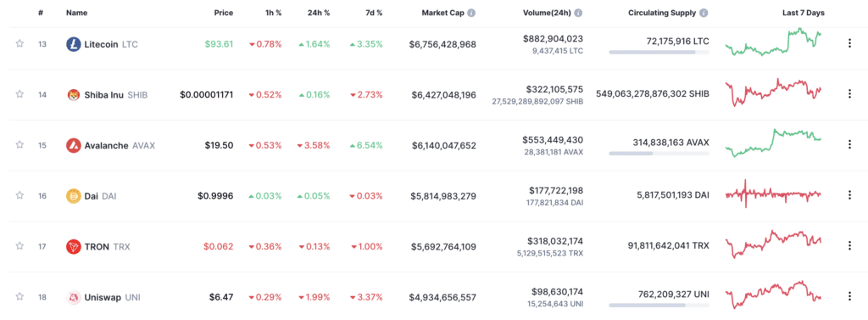Open Circulating Supply info icon
The width and height of the screenshot is (868, 320).
[704, 13]
